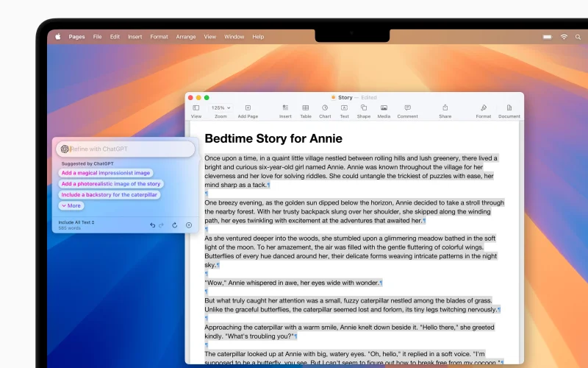Click the Story document title in title bar
588x368 pixels.
point(345,97)
